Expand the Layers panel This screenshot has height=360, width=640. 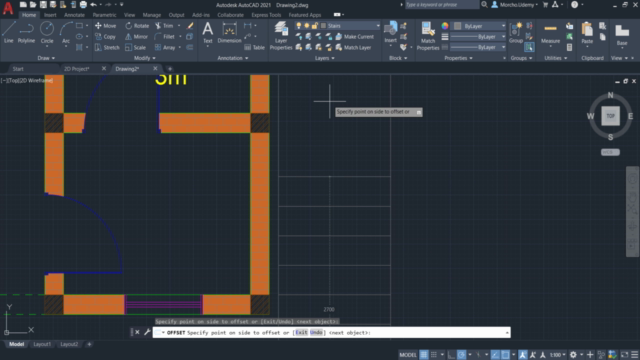coord(324,58)
